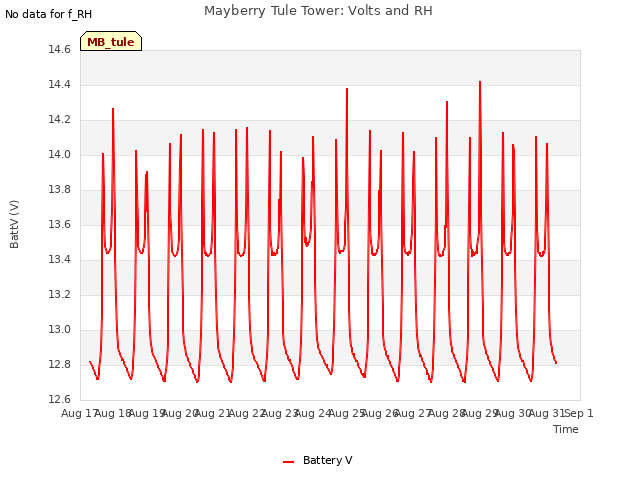Click the red Battery V legend line
The width and height of the screenshot is (640, 480).
[288, 462]
